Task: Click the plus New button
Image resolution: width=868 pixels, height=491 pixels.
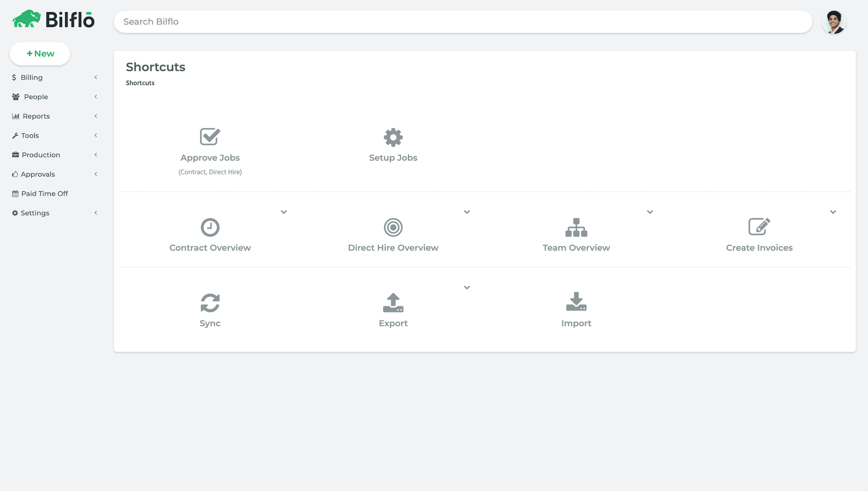Action: [x=39, y=54]
